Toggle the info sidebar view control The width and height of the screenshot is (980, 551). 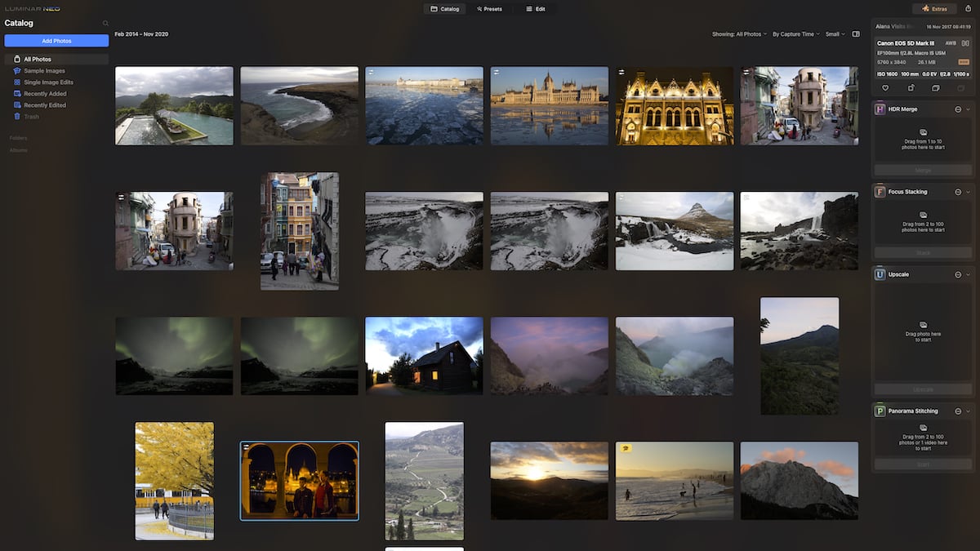pyautogui.click(x=856, y=33)
